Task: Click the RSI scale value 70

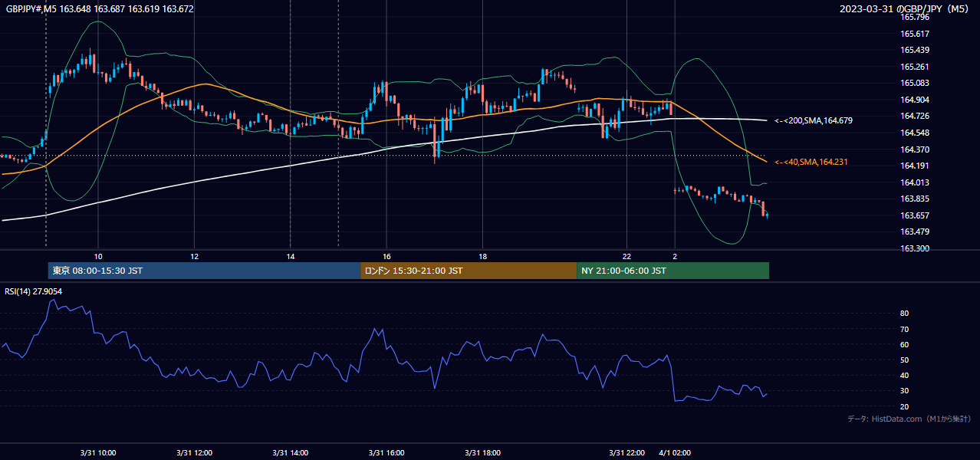Action: (904, 329)
